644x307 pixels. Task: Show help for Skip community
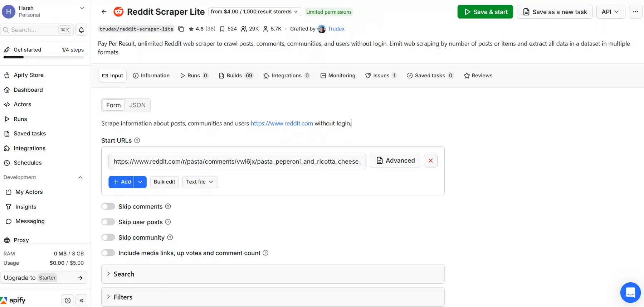coord(170,238)
